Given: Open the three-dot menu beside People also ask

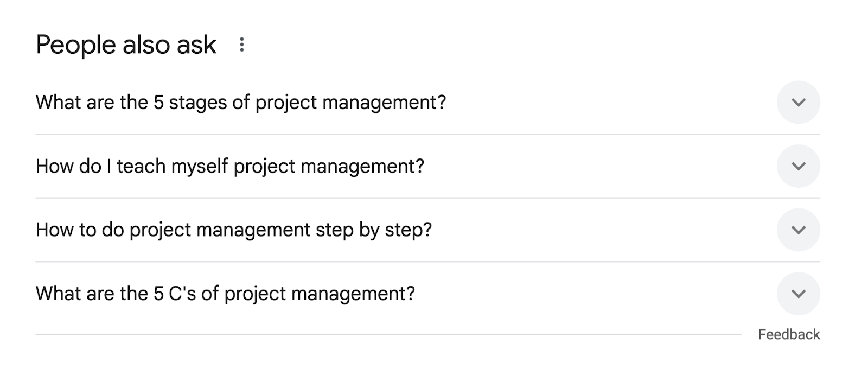Looking at the screenshot, I should point(242,45).
